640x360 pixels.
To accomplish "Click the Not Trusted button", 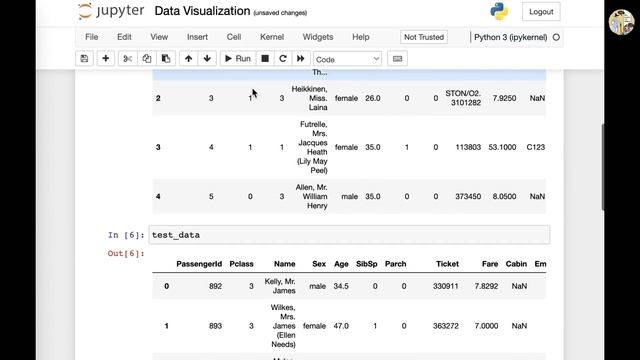I will (424, 37).
